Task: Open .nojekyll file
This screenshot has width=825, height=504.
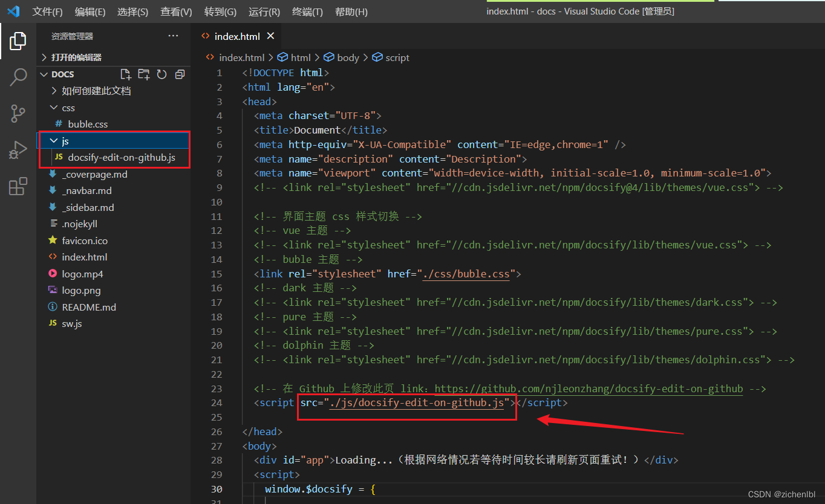Action: point(114,224)
